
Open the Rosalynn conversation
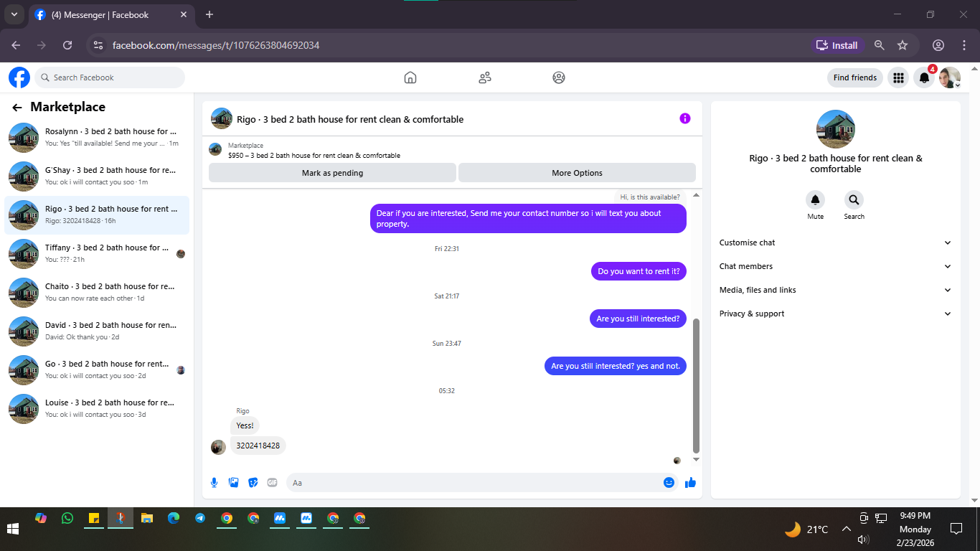(97, 138)
